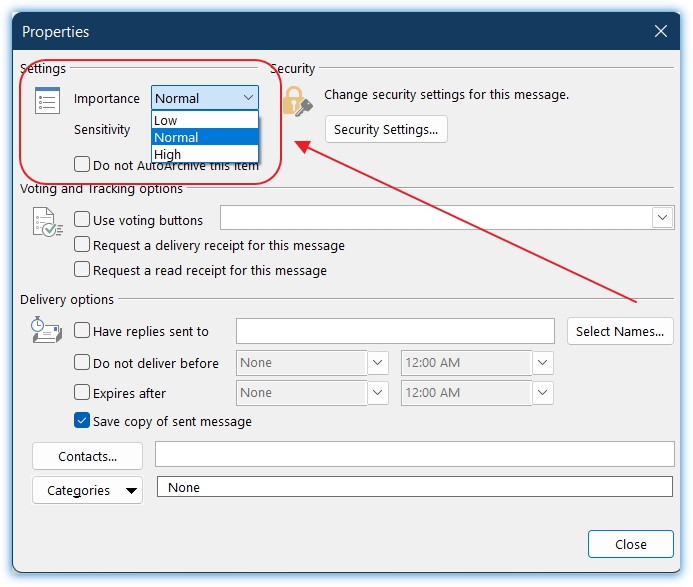Select Low importance from the list
The height and width of the screenshot is (587, 693).
205,120
